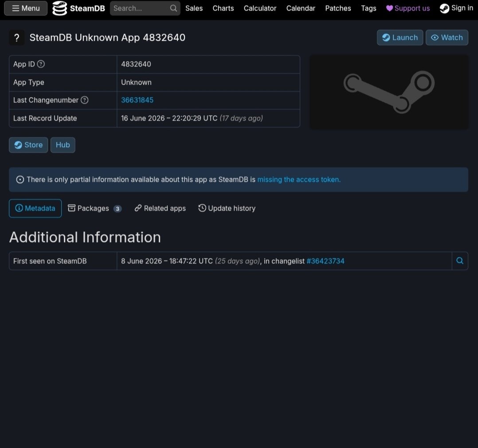Click the info circle icon in notice
Viewport: 478px width, 448px height.
20,180
